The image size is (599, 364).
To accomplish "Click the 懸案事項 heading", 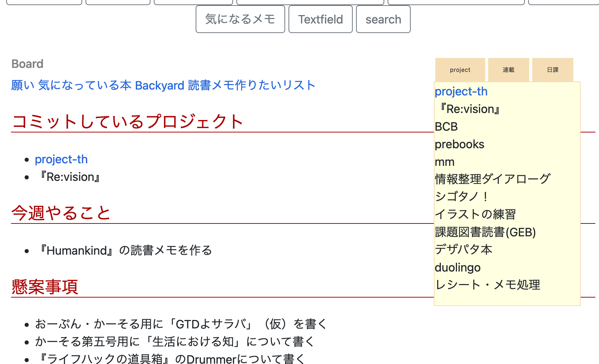I will pos(44,287).
